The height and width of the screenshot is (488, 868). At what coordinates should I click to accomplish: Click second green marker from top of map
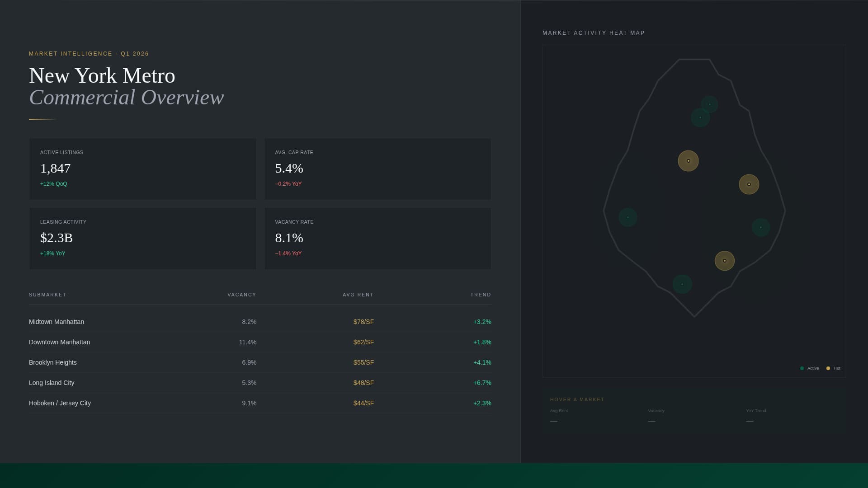[700, 117]
